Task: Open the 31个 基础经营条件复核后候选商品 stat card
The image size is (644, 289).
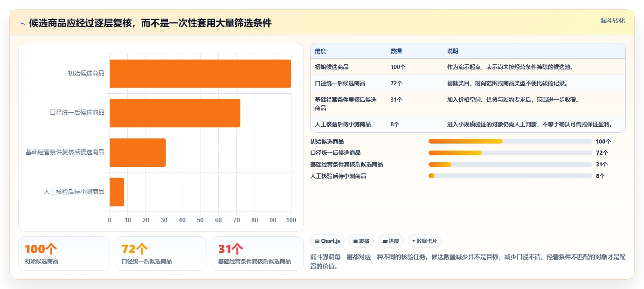Action: [x=257, y=254]
